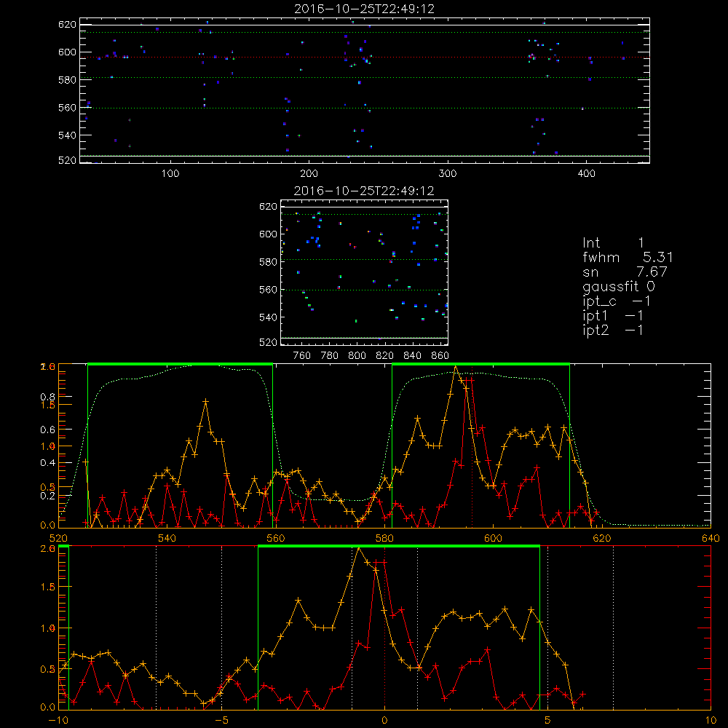Click white y-axis label "0.6" on third plot
Viewport: 728px width, 728px height.
[x=47, y=430]
